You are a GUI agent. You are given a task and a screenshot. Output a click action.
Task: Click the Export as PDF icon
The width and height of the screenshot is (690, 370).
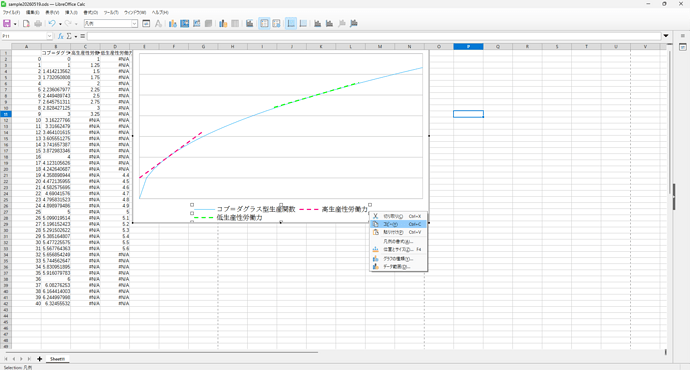26,24
